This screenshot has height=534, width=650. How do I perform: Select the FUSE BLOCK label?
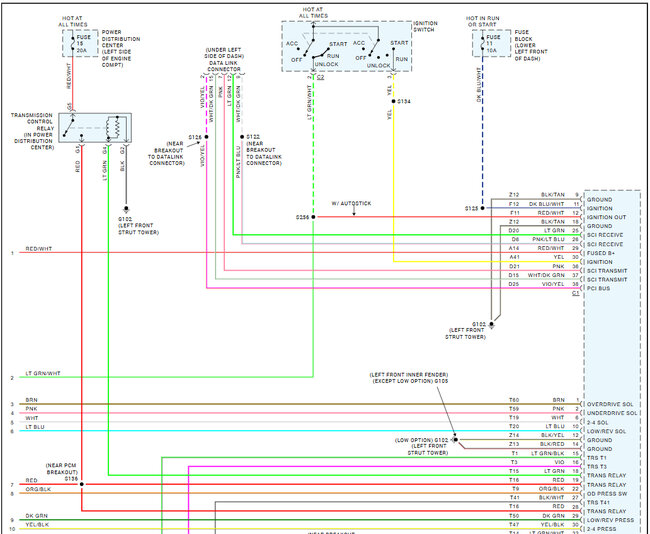tap(531, 45)
